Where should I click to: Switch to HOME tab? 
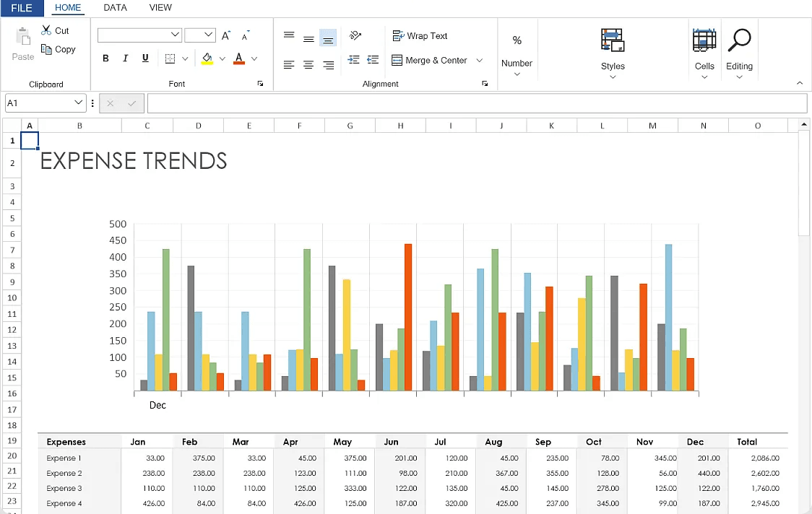[x=68, y=8]
